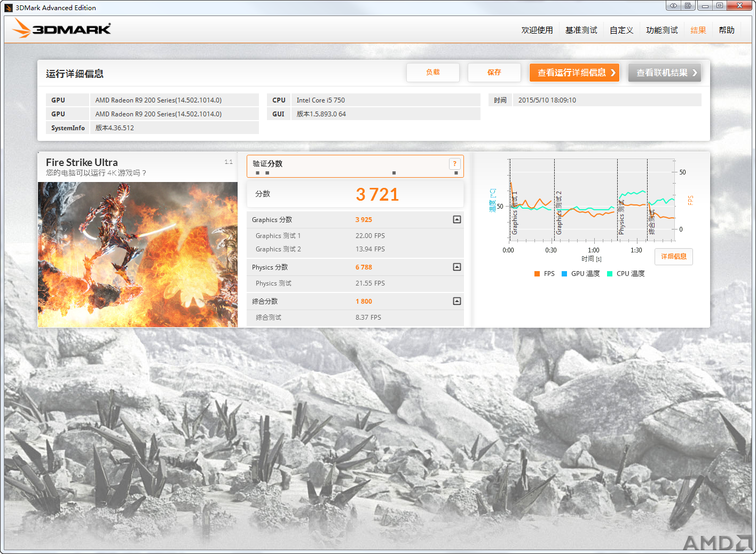The image size is (756, 554).
Task: Click 13.94 FPS result value
Action: tap(370, 249)
